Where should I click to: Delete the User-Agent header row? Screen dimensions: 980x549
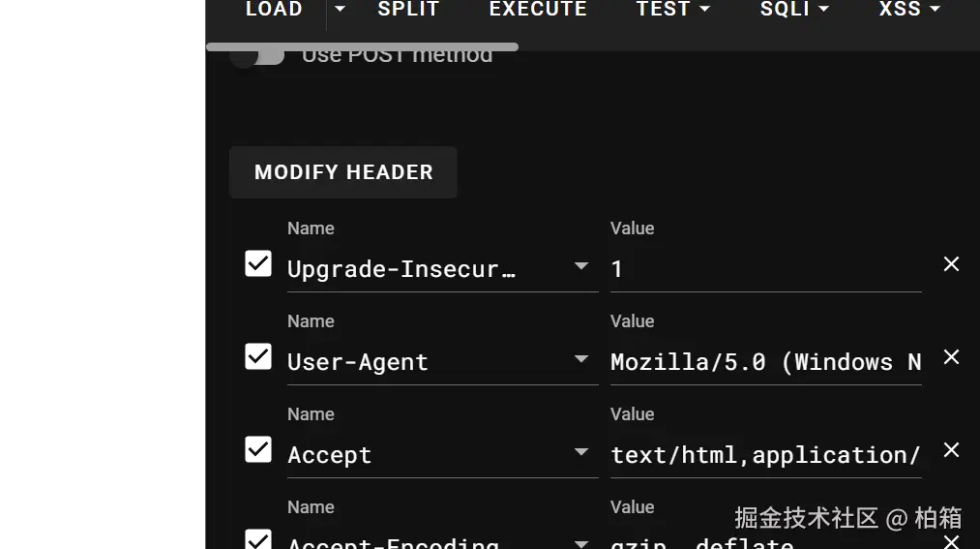pyautogui.click(x=951, y=357)
